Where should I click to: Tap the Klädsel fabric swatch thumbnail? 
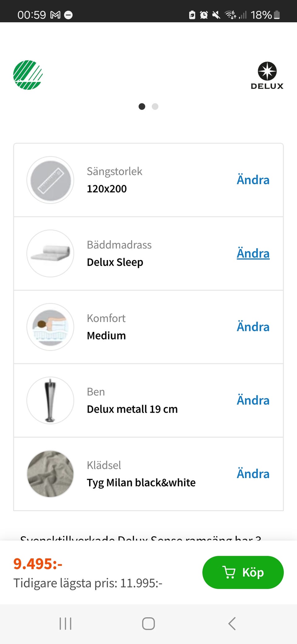click(50, 474)
